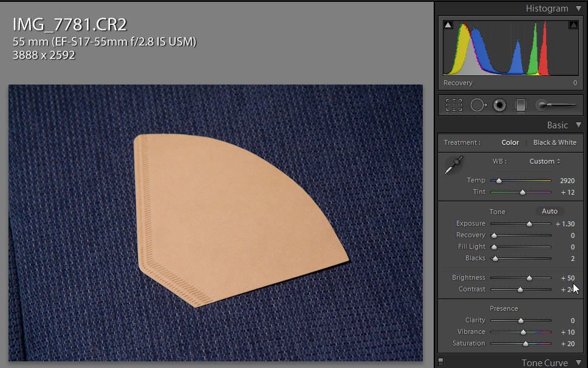This screenshot has height=368, width=588.
Task: Click the Vibrance slider handle
Action: click(523, 332)
